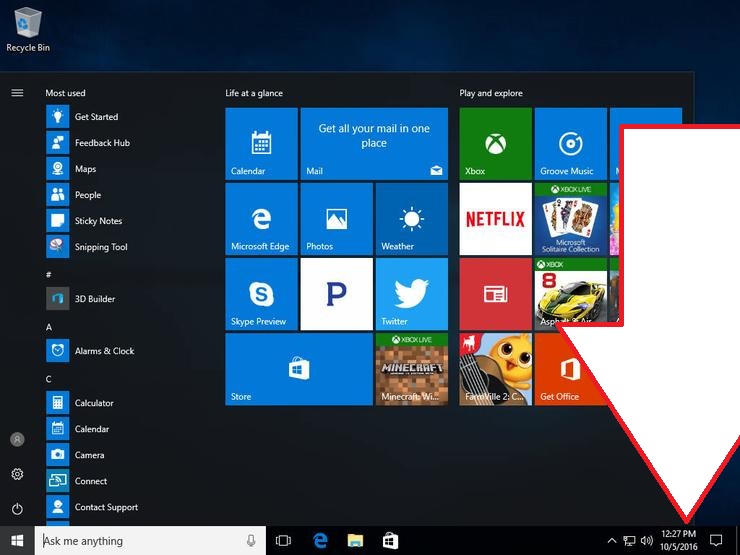This screenshot has height=555, width=740.
Task: Open the Calendar live tile
Action: [x=261, y=143]
